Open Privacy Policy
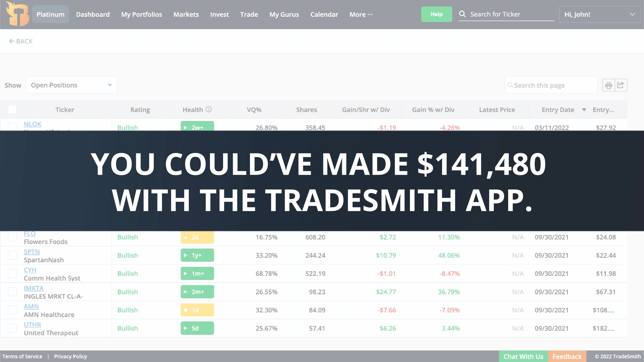Image resolution: width=644 pixels, height=362 pixels. [70, 356]
